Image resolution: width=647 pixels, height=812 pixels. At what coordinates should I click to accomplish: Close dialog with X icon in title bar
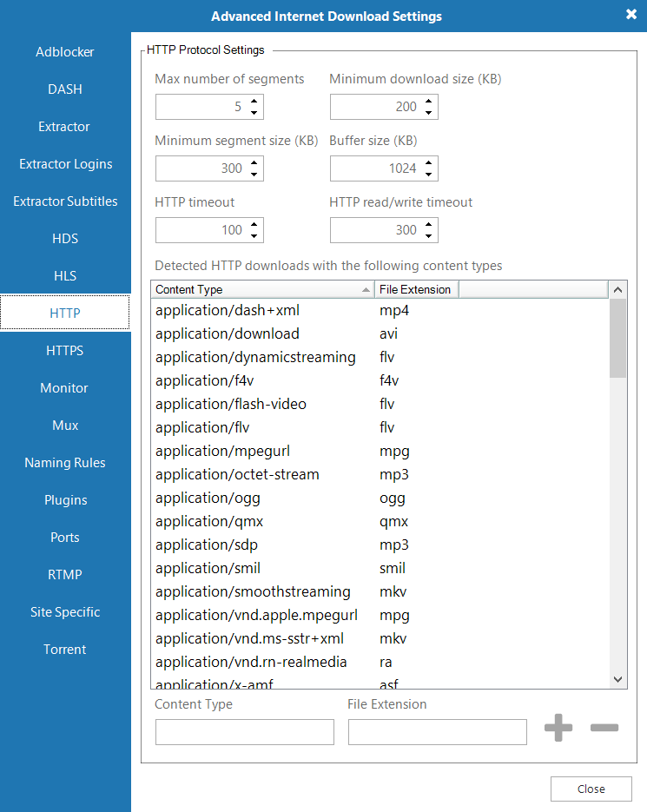(631, 14)
